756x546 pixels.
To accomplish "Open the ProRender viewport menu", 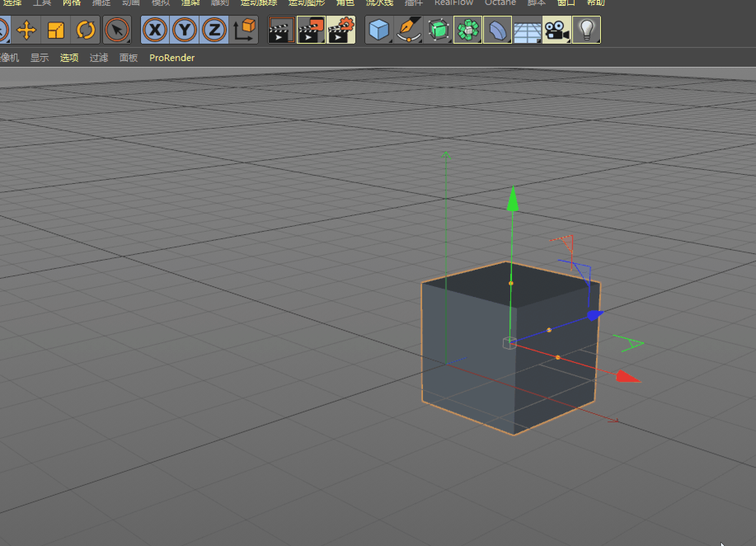I will click(x=172, y=58).
